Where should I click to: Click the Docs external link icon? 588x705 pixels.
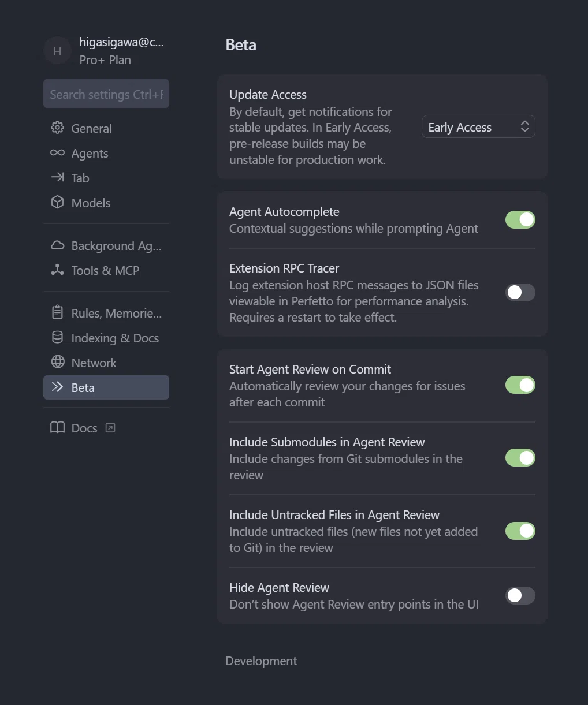(x=110, y=428)
